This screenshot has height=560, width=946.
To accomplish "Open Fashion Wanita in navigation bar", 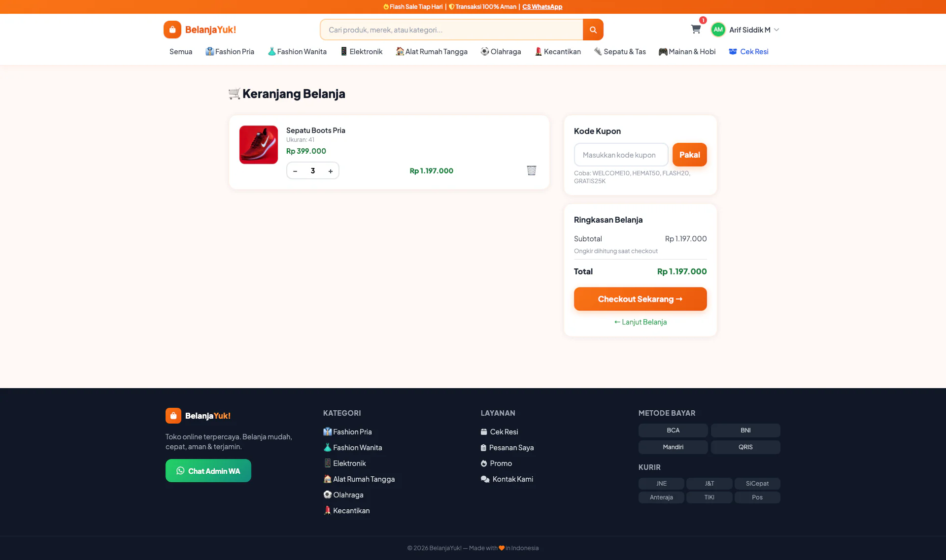I will coord(297,52).
